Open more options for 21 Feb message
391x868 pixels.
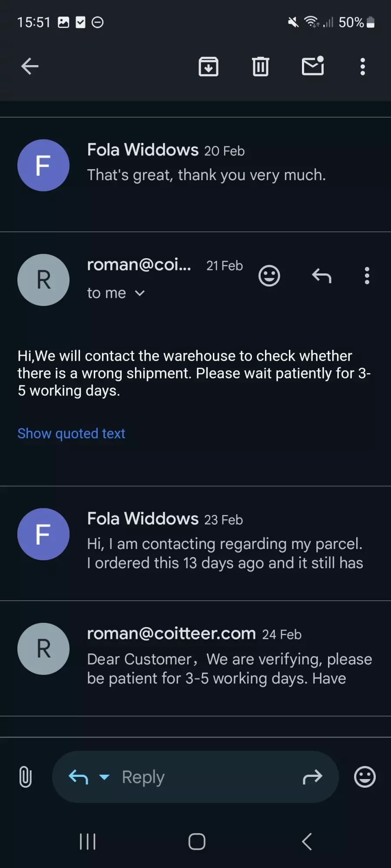367,276
